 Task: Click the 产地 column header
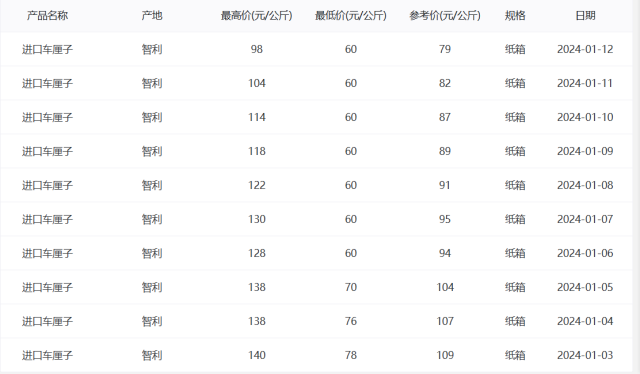coord(152,16)
